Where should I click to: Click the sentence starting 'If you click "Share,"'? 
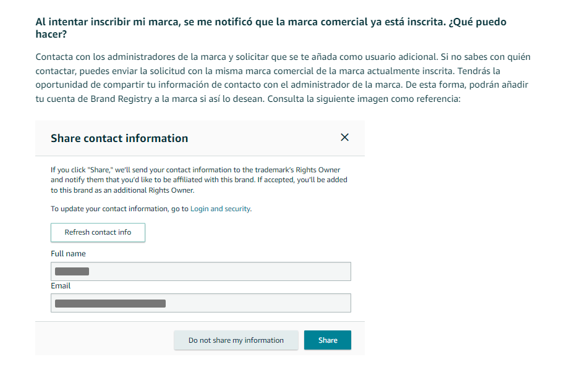click(x=199, y=180)
